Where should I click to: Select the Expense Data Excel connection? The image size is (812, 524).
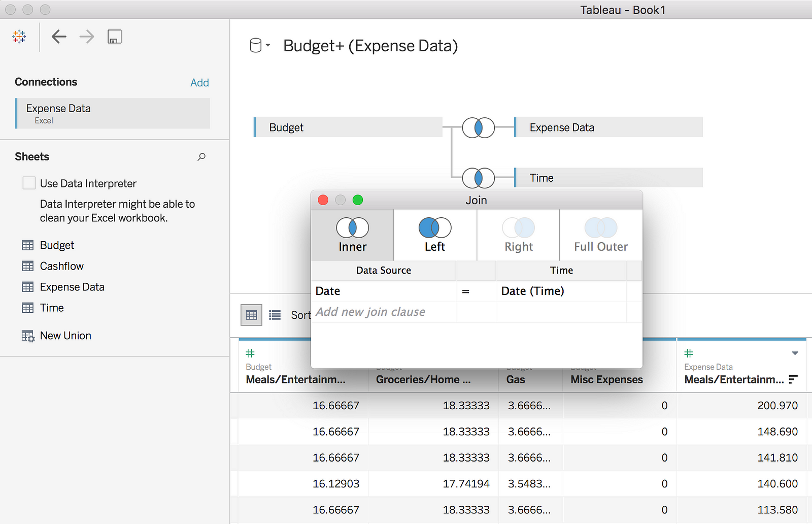113,113
